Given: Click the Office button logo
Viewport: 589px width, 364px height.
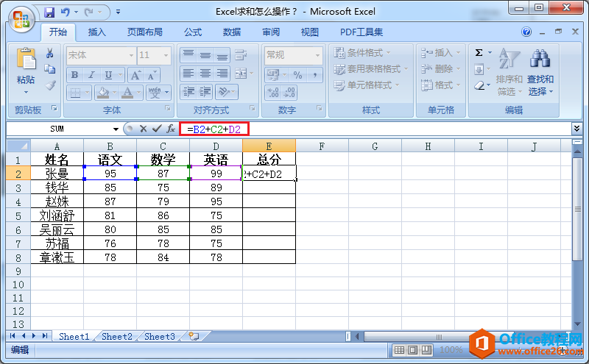Looking at the screenshot, I should (21, 19).
